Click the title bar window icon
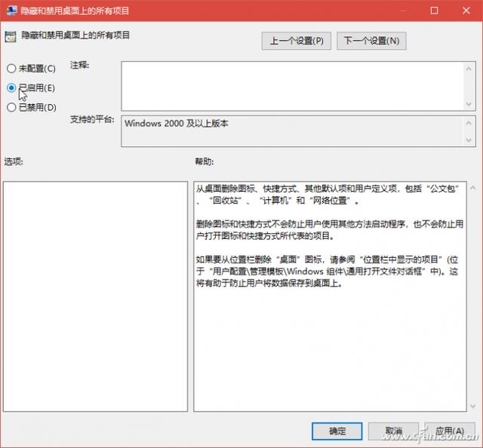Image resolution: width=483 pixels, height=448 pixels. click(x=12, y=11)
